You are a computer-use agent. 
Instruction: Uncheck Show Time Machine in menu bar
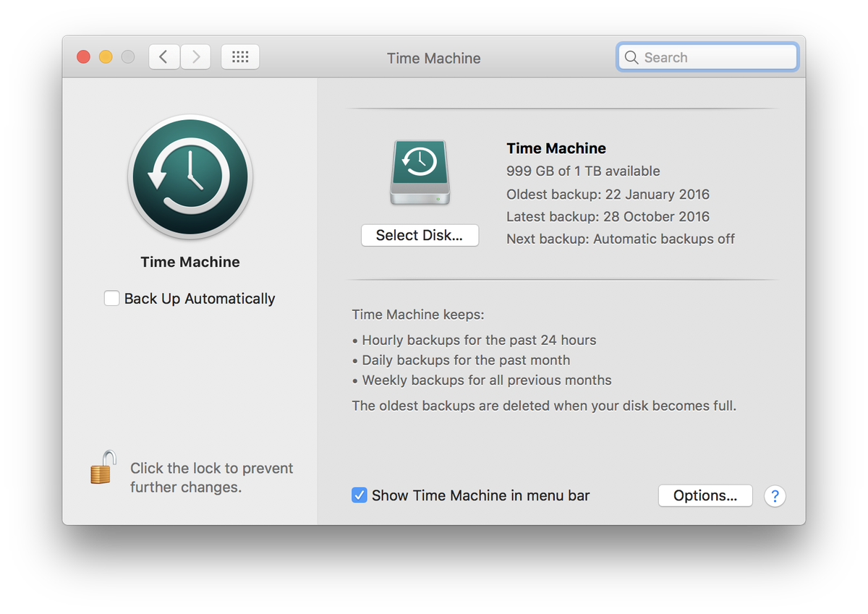[359, 495]
